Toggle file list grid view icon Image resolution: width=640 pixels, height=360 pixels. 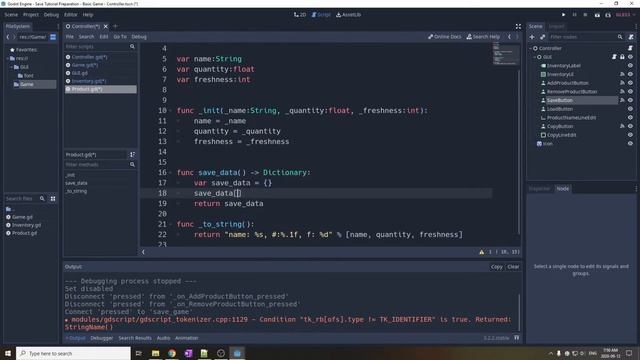[53, 198]
